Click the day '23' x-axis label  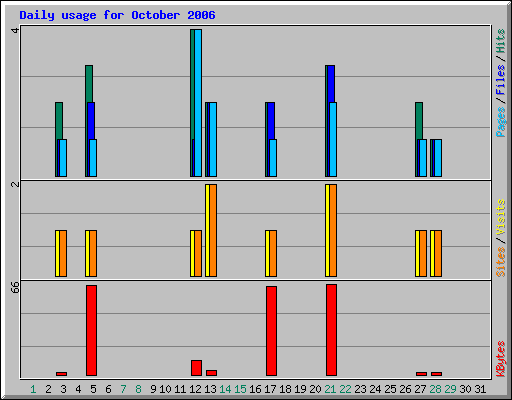360,389
